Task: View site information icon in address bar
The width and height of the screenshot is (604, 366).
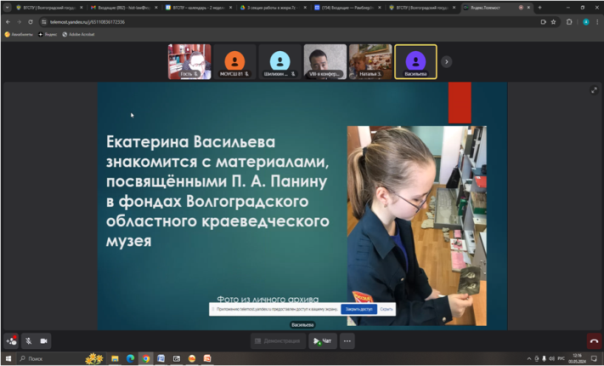Action: (x=44, y=22)
